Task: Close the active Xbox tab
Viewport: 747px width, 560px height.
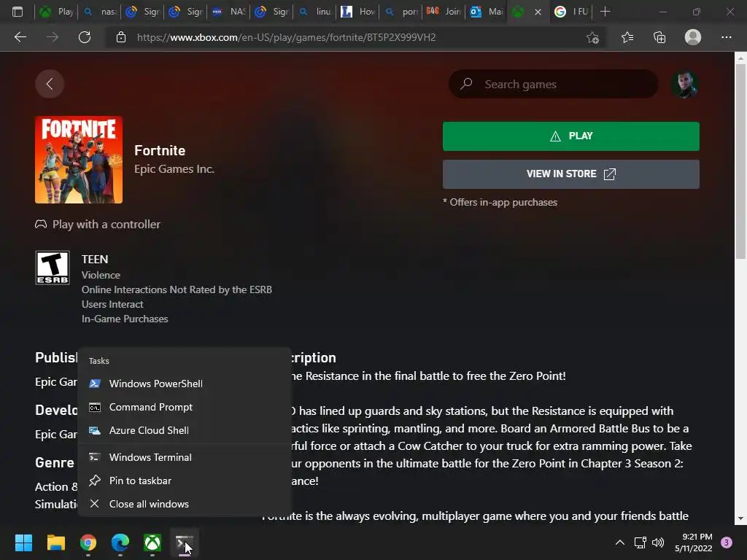Action: point(538,12)
